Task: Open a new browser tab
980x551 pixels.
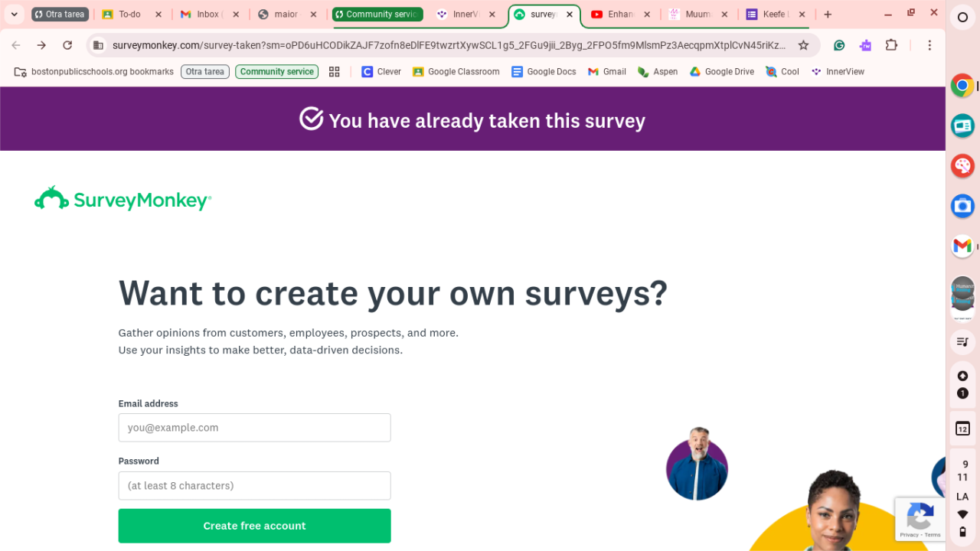Action: coord(828,15)
